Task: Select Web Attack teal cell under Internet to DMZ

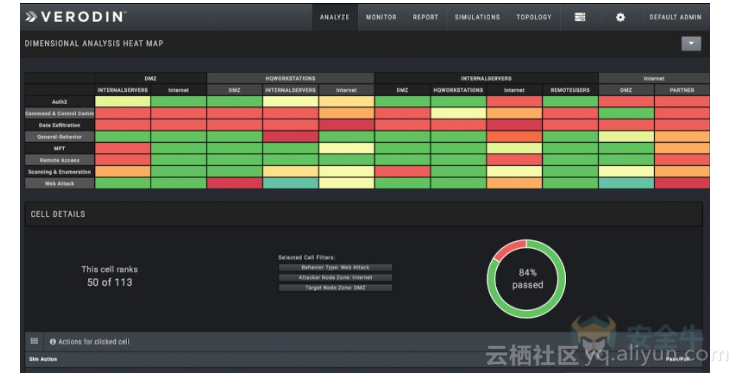Action: tap(626, 183)
